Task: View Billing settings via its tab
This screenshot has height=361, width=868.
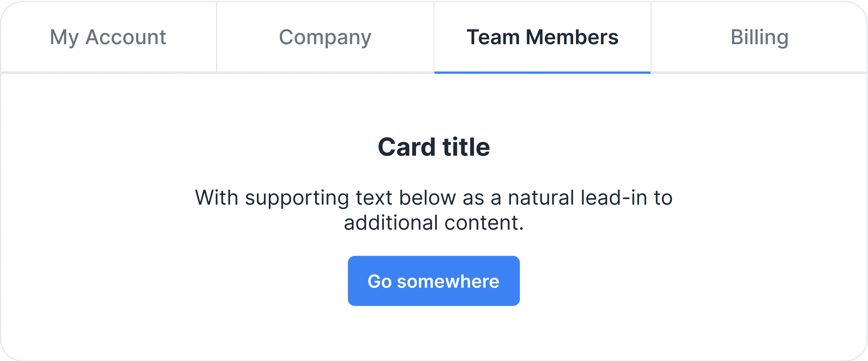Action: coord(759,37)
